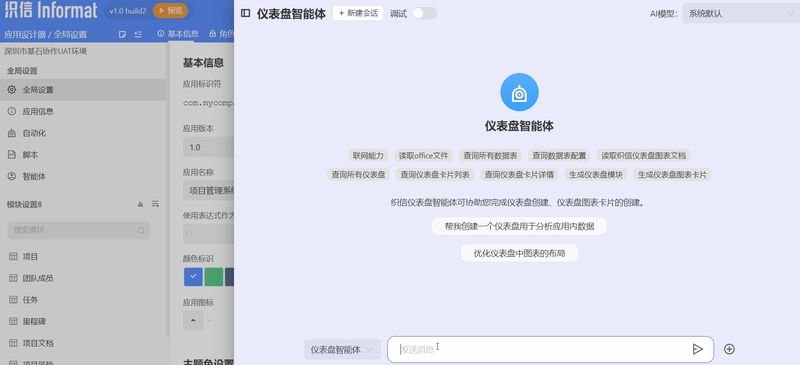Click the 自动化 robot icon in sidebar
Screen dimensions: 800x365
pyautogui.click(x=12, y=133)
